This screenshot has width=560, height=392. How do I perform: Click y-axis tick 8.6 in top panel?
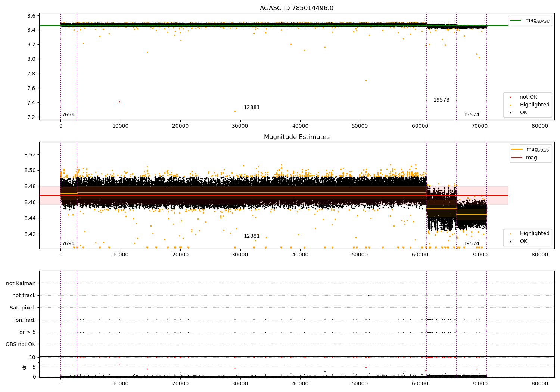(x=31, y=16)
